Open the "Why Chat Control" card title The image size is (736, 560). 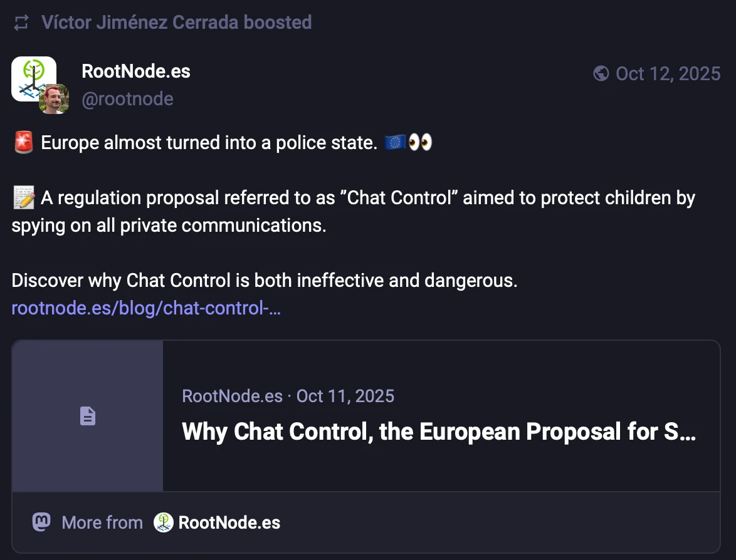click(x=439, y=432)
